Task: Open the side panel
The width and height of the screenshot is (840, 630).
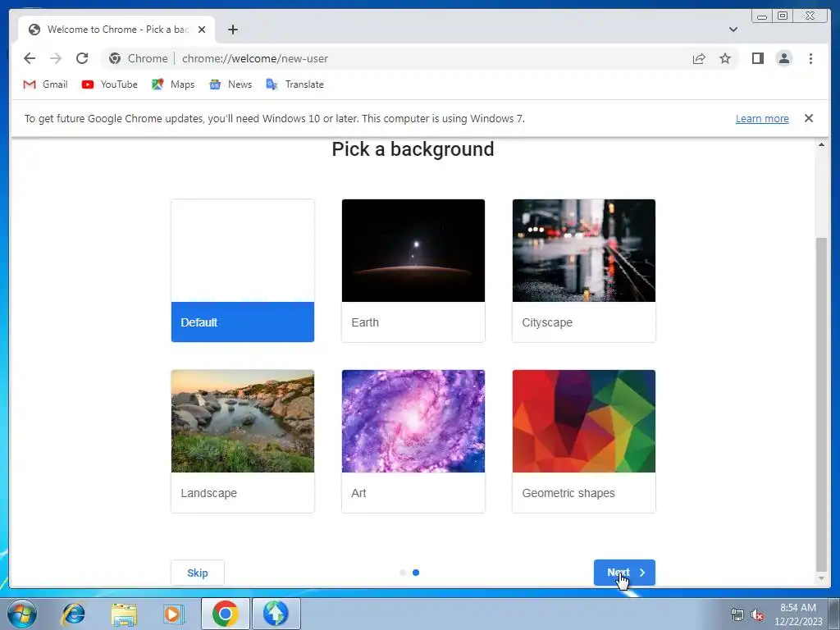Action: coord(757,58)
